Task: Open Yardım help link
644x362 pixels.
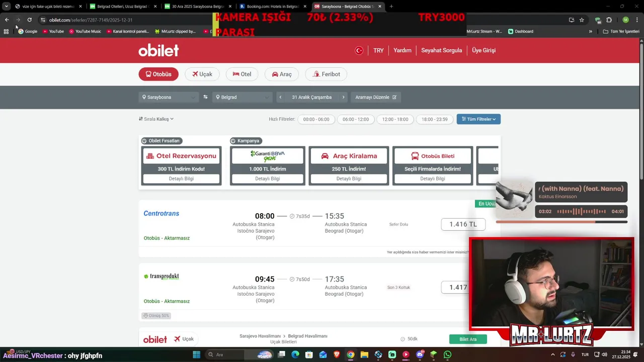Action: 403,50
